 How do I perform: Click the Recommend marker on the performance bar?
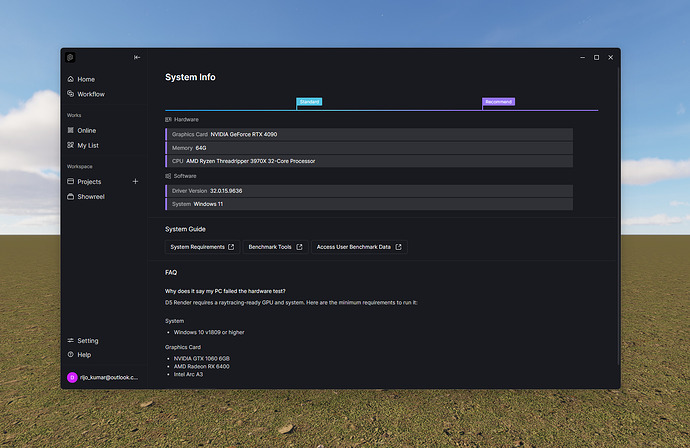coord(498,102)
